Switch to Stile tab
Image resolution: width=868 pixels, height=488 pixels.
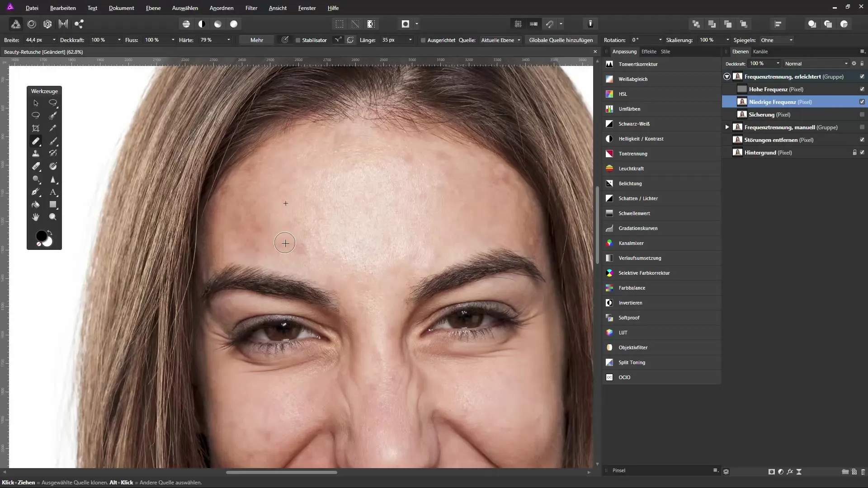tap(665, 52)
